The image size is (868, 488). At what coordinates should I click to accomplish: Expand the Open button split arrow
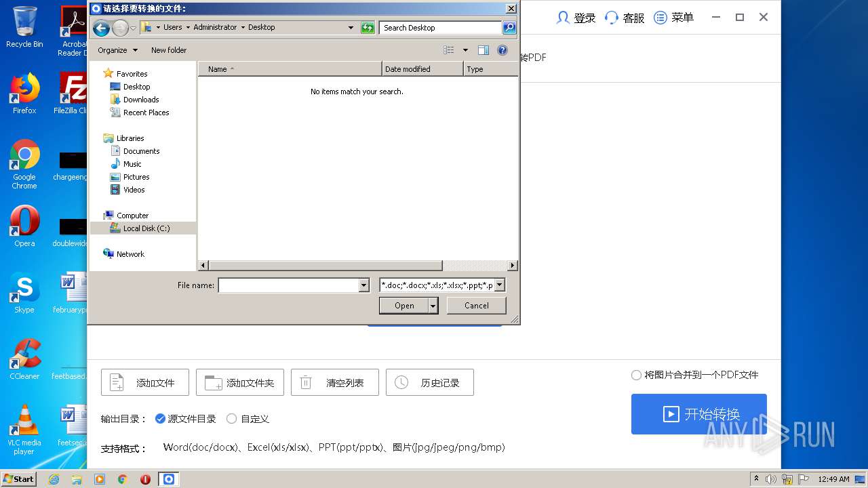pyautogui.click(x=433, y=306)
